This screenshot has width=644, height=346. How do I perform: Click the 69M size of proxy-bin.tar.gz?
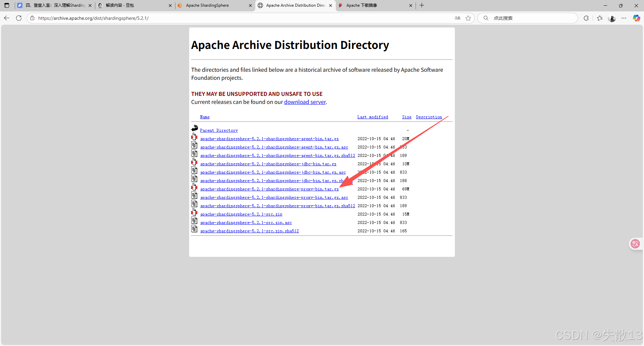[x=406, y=189]
